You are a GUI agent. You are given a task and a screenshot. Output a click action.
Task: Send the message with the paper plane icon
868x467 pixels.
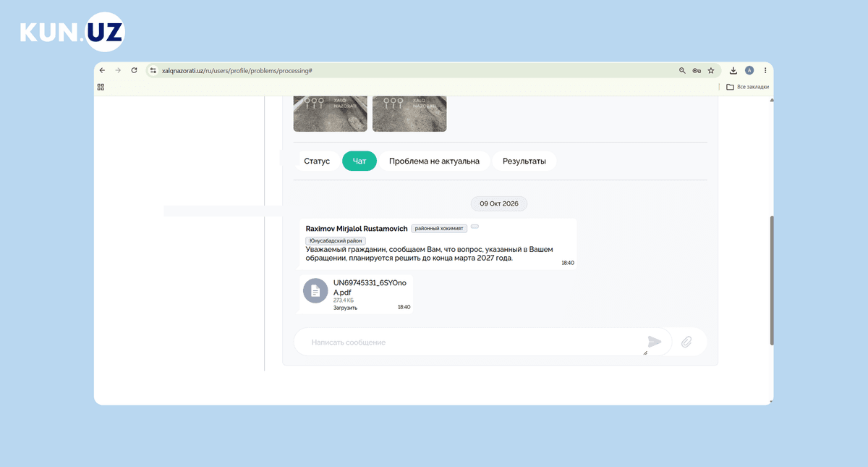(x=655, y=342)
